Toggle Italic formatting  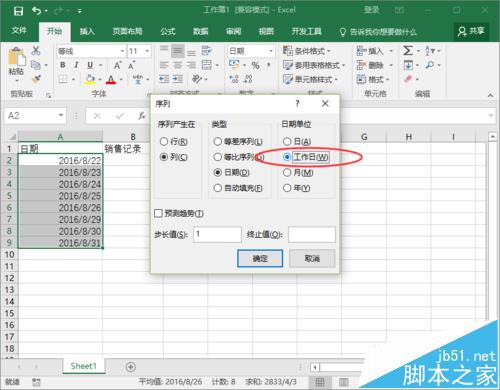pyautogui.click(x=76, y=65)
